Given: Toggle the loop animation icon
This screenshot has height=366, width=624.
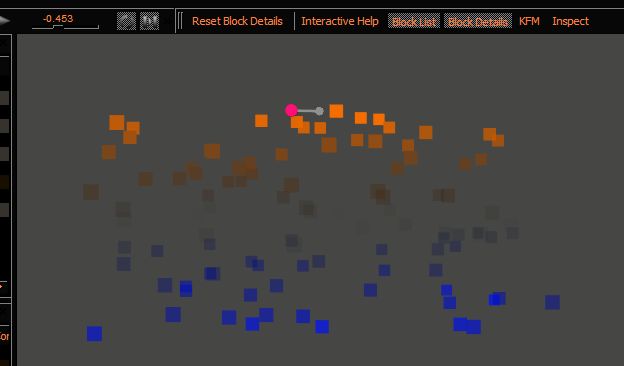Looking at the screenshot, I should coord(126,21).
